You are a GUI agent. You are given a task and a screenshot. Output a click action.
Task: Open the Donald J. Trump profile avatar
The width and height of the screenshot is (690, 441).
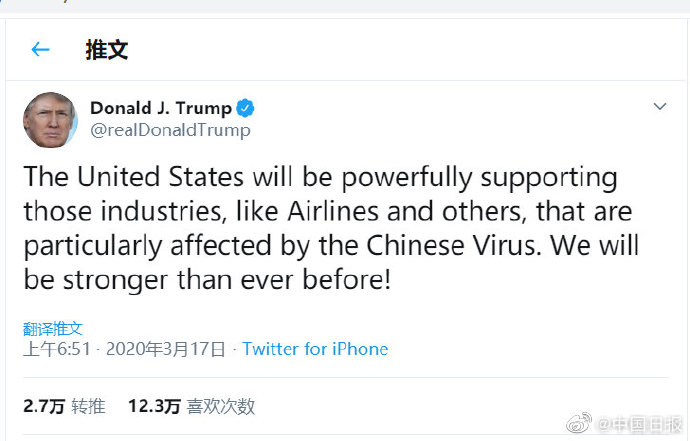[50, 120]
